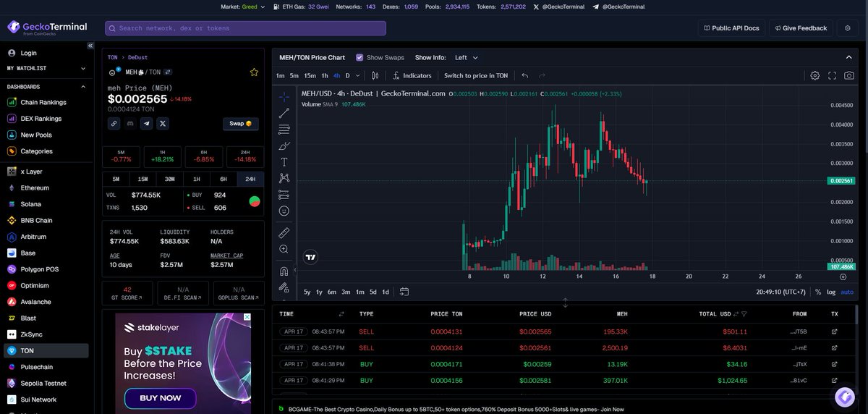Select the trend line drawing tool
Screen dimensions: 868x414
click(284, 112)
